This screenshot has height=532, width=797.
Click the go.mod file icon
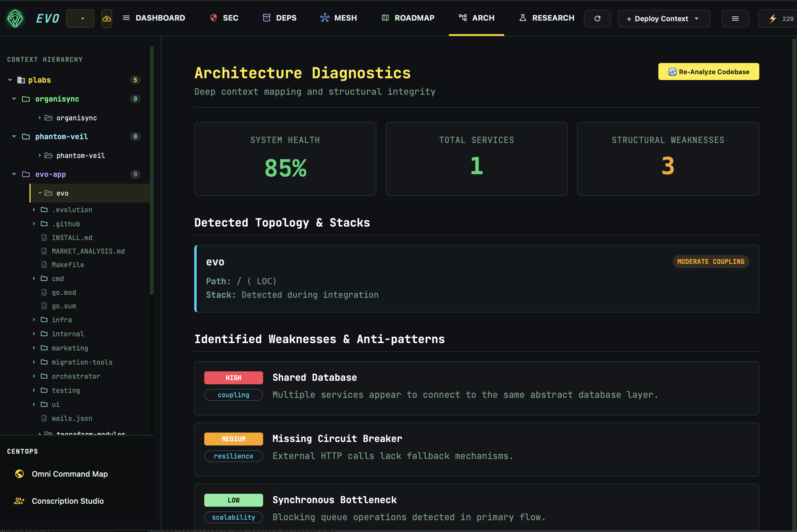click(x=44, y=292)
